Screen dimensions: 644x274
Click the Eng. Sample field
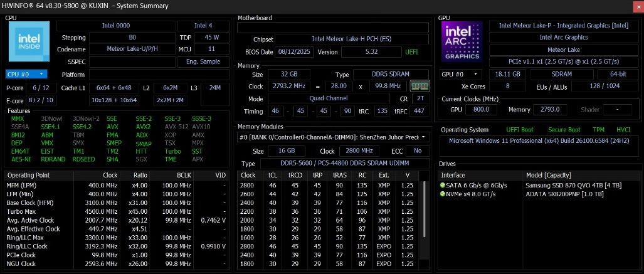(203, 62)
